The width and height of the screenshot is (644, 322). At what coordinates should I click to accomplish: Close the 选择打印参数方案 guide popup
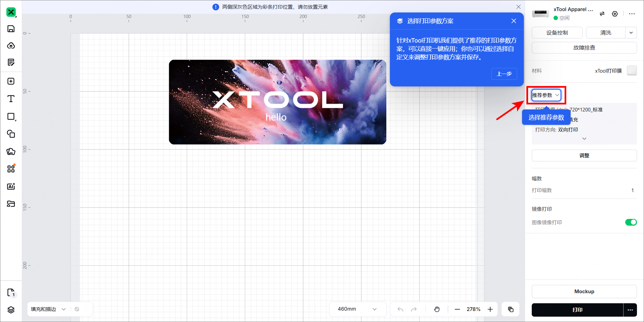point(514,21)
